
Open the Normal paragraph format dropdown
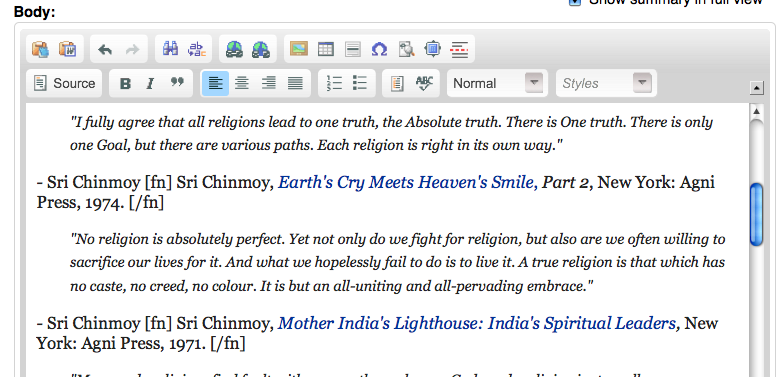pos(498,83)
